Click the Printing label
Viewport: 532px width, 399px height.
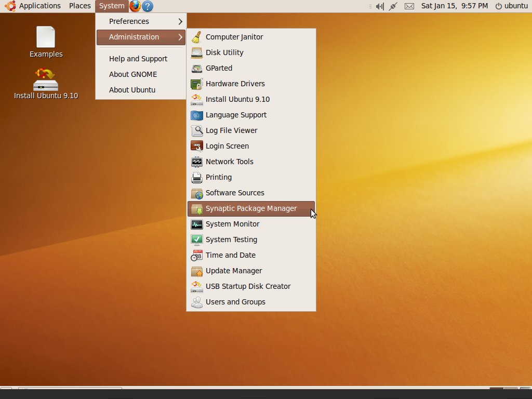pos(219,178)
